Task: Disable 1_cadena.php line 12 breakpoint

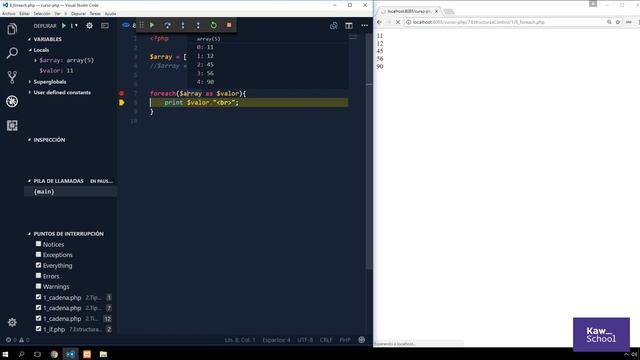Action: click(x=38, y=318)
